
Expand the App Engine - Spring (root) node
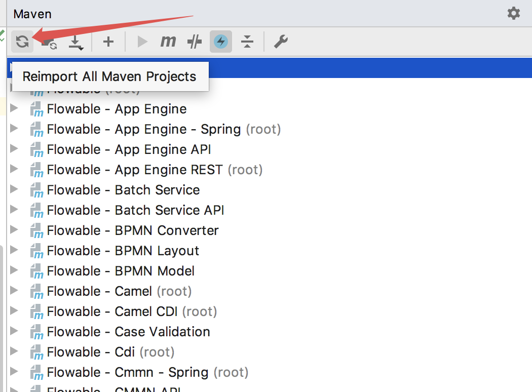pos(14,129)
